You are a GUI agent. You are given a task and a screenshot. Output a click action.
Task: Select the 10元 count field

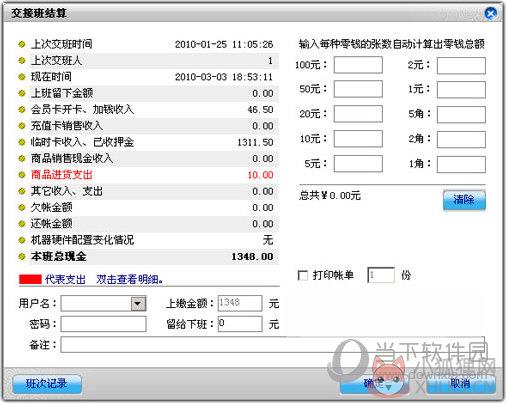358,139
